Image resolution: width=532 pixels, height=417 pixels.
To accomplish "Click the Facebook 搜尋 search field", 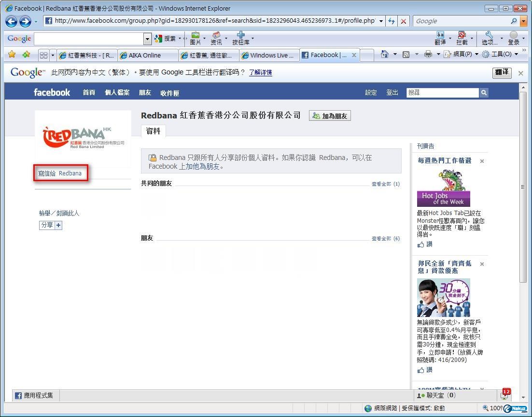I will tap(443, 93).
